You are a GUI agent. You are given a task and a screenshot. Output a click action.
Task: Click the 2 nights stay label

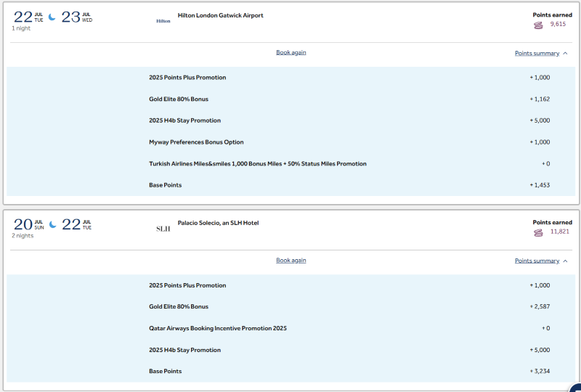click(x=23, y=236)
